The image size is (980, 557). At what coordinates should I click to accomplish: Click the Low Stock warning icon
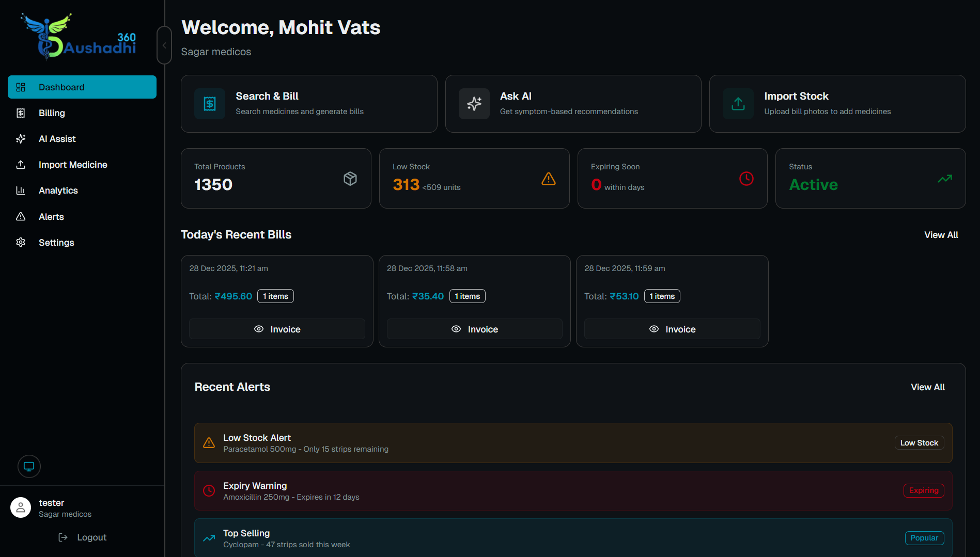pos(548,179)
